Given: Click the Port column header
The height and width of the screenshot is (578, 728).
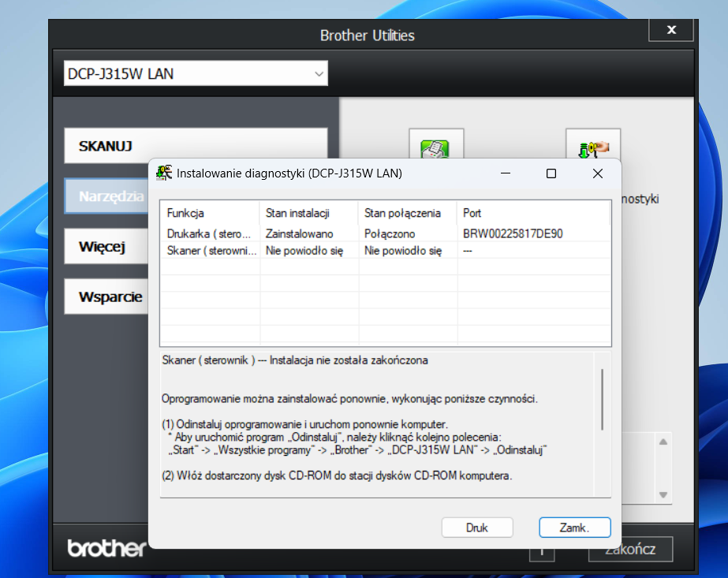Looking at the screenshot, I should pyautogui.click(x=533, y=213).
